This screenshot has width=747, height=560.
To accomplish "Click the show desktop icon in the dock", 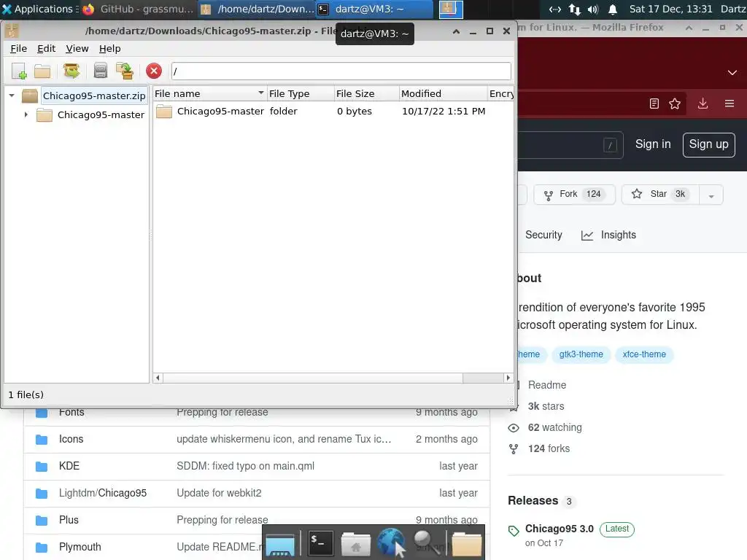I will (x=281, y=545).
